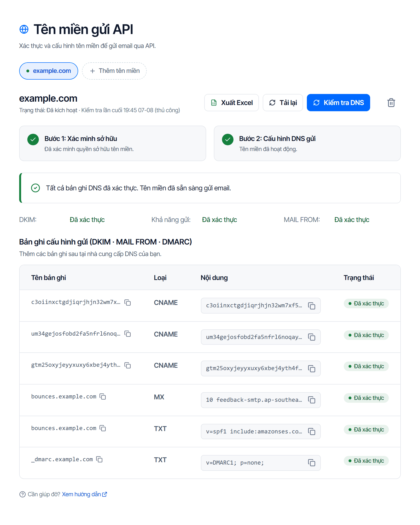Viewport: 420px width, 525px height.
Task: Click the v=DMARC1; p=none; content field
Action: 261,463
